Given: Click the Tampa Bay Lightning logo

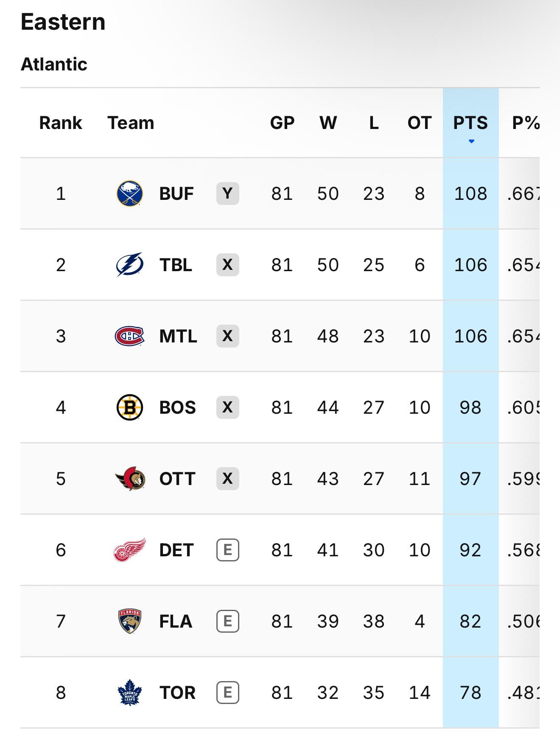Looking at the screenshot, I should tap(130, 265).
